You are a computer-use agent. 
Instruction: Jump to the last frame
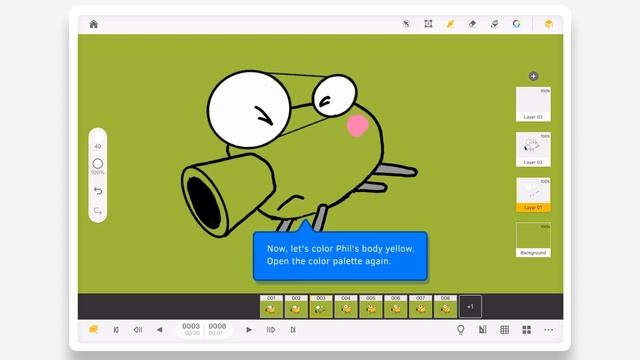pyautogui.click(x=293, y=330)
